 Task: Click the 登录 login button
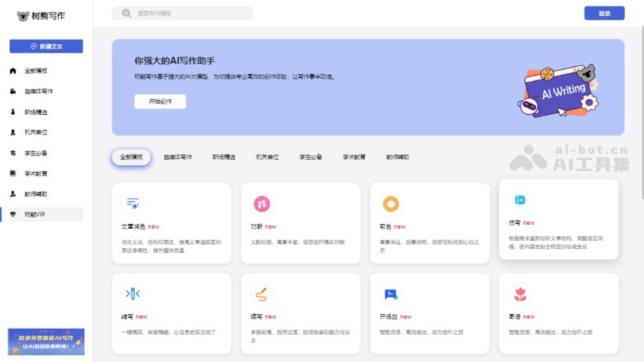click(604, 13)
